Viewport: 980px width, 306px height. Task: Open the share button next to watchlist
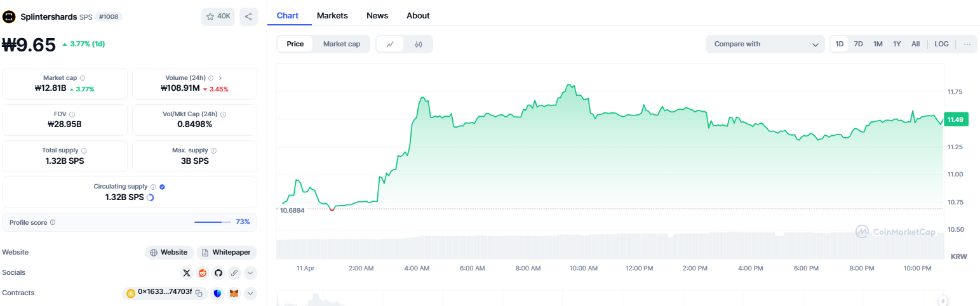248,17
